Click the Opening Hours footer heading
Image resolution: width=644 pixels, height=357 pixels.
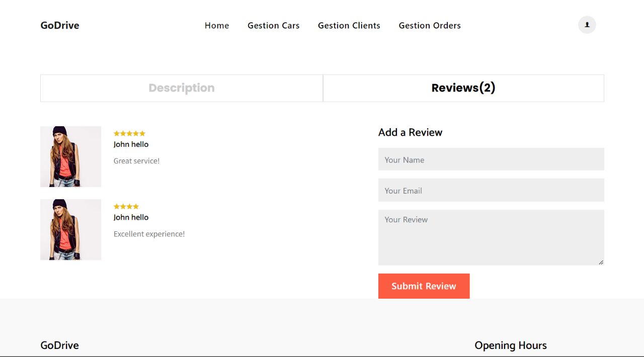[511, 345]
